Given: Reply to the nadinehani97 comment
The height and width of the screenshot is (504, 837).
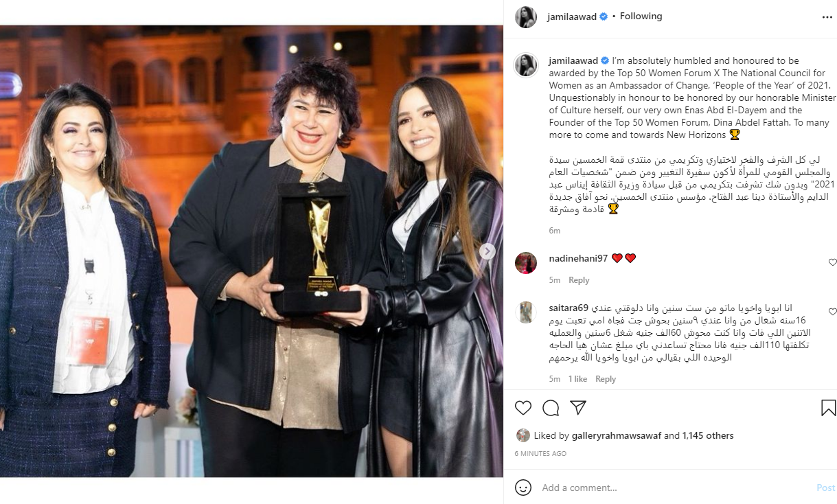Looking at the screenshot, I should click(x=579, y=280).
